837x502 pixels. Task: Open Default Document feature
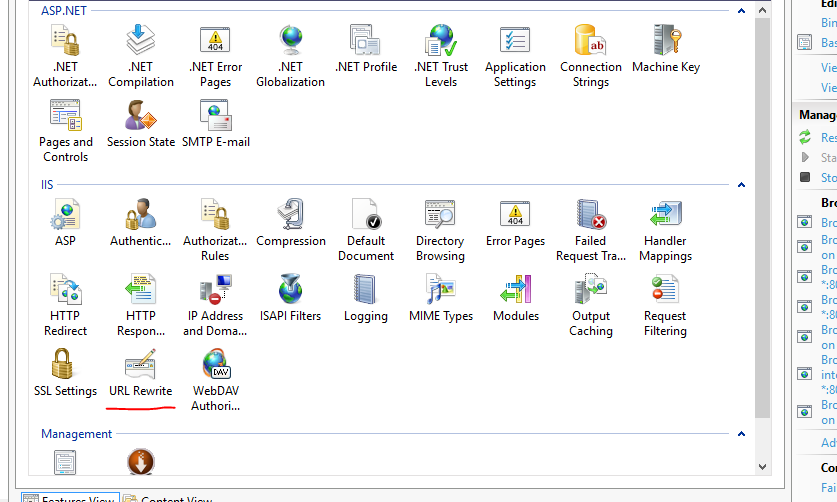[x=366, y=230]
